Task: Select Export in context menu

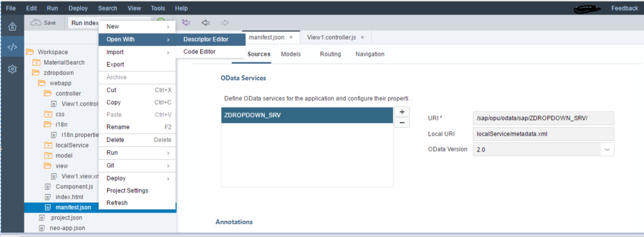Action: pos(137,65)
